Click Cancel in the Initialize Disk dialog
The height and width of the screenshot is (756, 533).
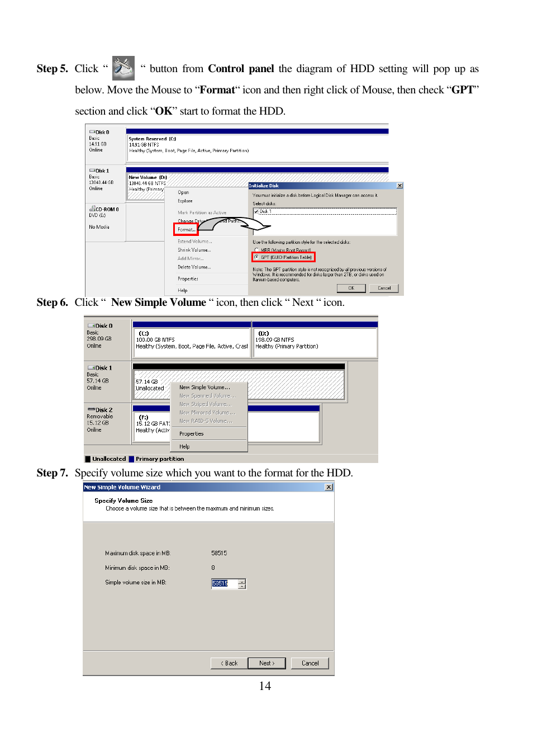point(384,288)
